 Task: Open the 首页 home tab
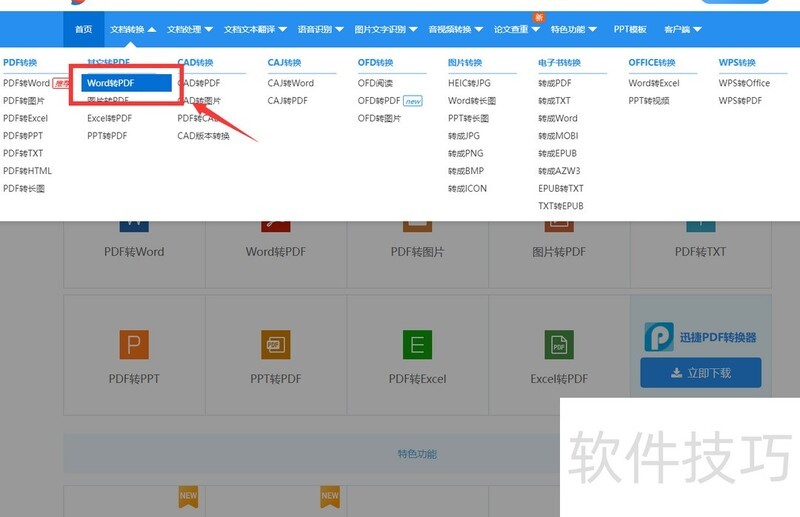point(83,30)
